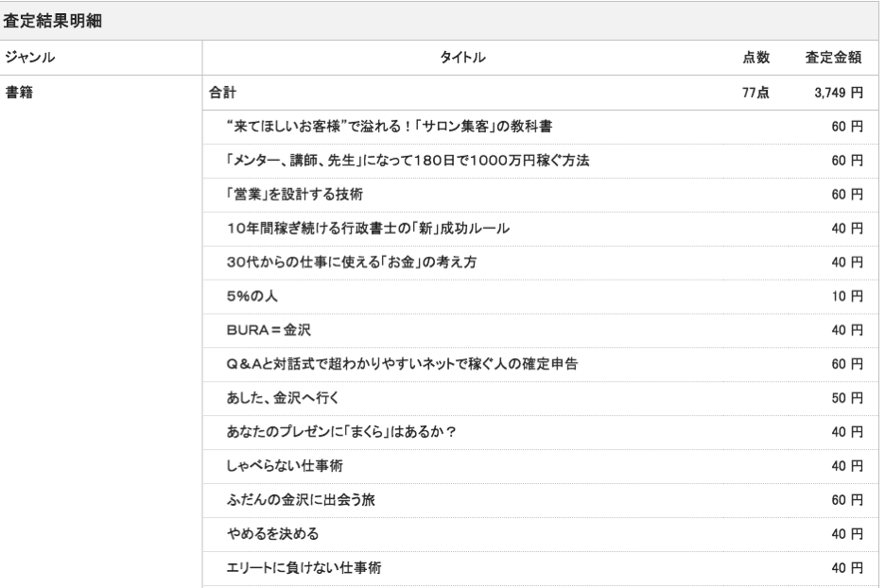Select 60 円 amount for 「サロン集客」の教科書
Screen dimensions: 885x588
(x=847, y=127)
